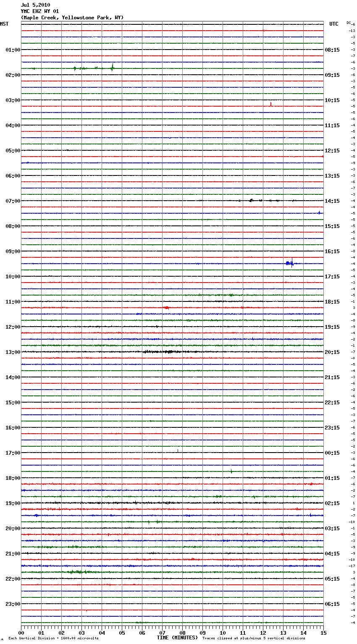Select the 03:00 MST time label
The height and width of the screenshot is (644, 357).
click(13, 100)
